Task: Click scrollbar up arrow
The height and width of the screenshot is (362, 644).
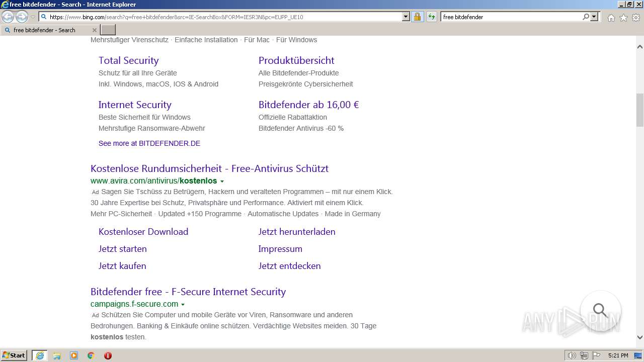Action: pos(640,47)
